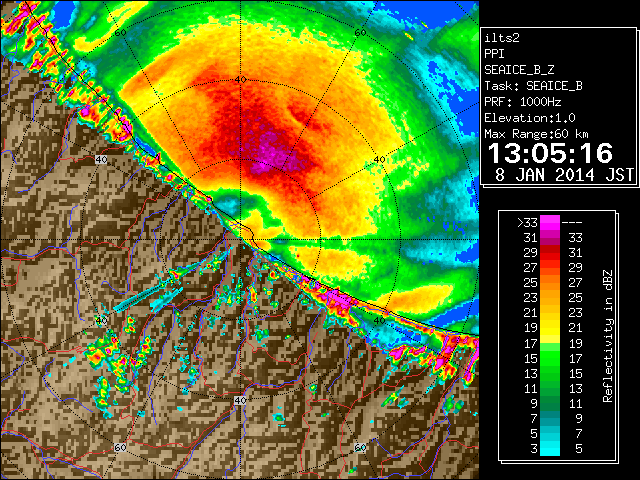Click the 'Max Range:60 km' text
Screen dimensions: 640x480
point(536,134)
